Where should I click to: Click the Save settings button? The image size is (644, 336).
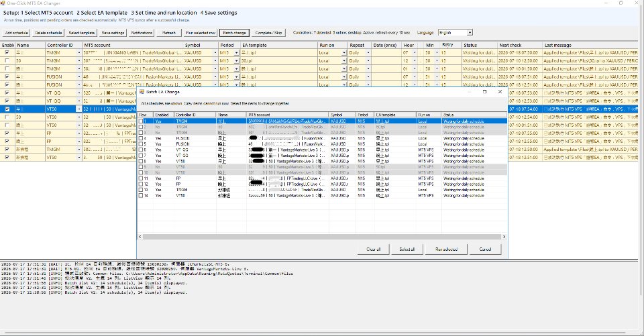(x=113, y=33)
